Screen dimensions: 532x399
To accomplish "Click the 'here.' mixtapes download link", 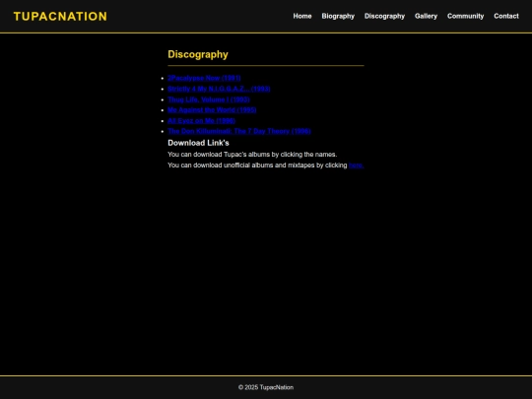I will 356,166.
